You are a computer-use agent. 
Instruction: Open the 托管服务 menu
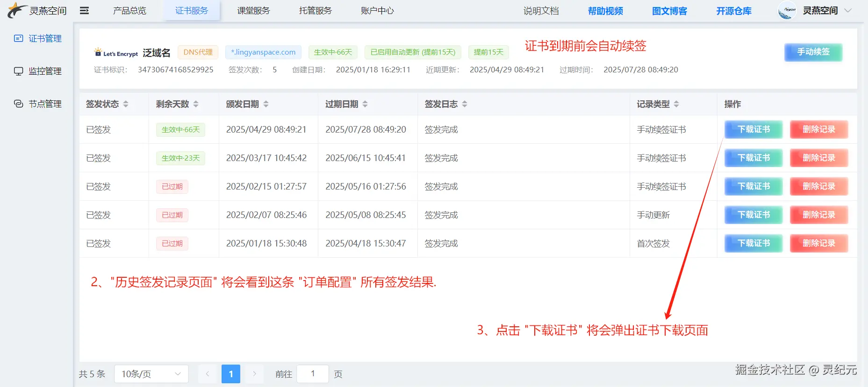(x=316, y=11)
